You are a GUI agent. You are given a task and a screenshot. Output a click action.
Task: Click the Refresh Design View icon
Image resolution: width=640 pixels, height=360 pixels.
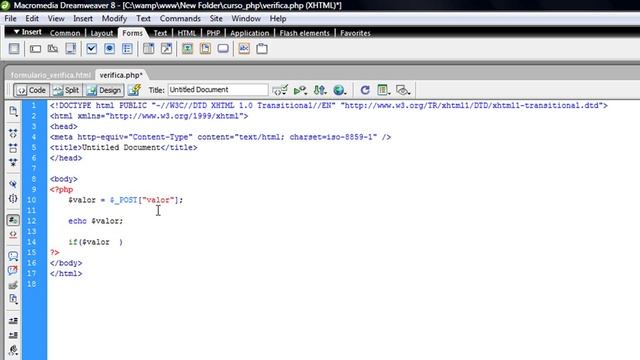[x=365, y=90]
